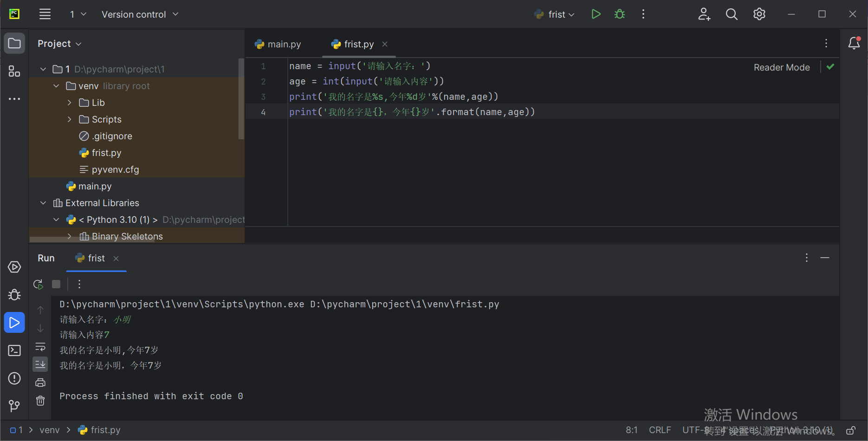Screen dimensions: 868x441
Task: Collapse the Python 3.10 (1) node
Action: coord(56,220)
